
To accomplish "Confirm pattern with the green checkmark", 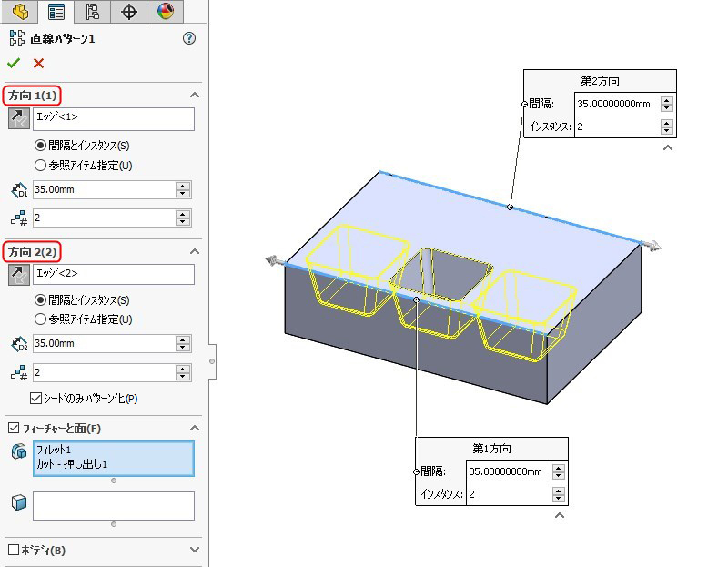I will (x=13, y=63).
